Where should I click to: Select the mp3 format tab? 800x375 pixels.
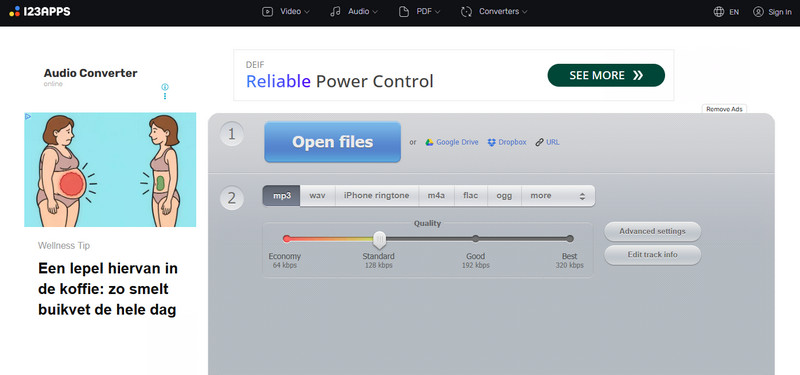(282, 196)
